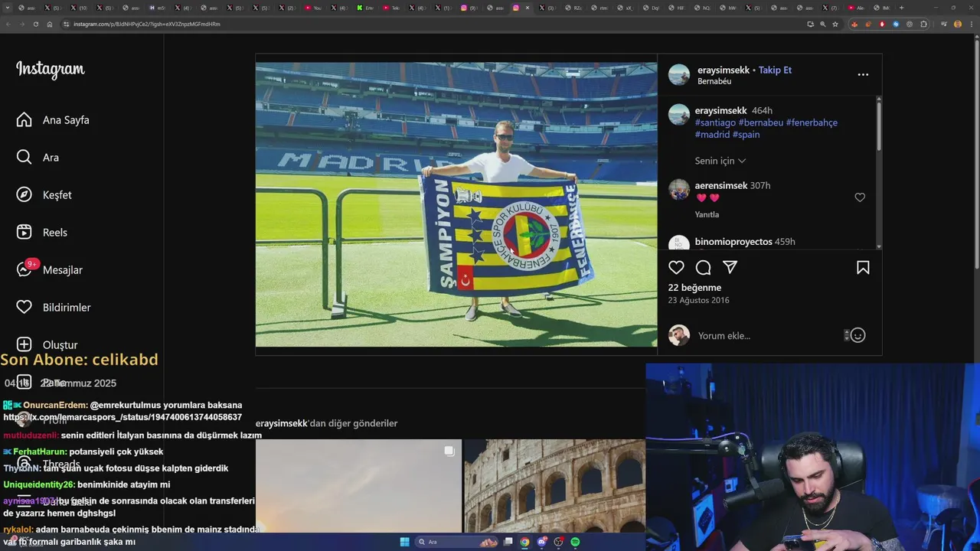Image resolution: width=980 pixels, height=551 pixels.
Task: Open Task View on taskbar
Action: (508, 542)
